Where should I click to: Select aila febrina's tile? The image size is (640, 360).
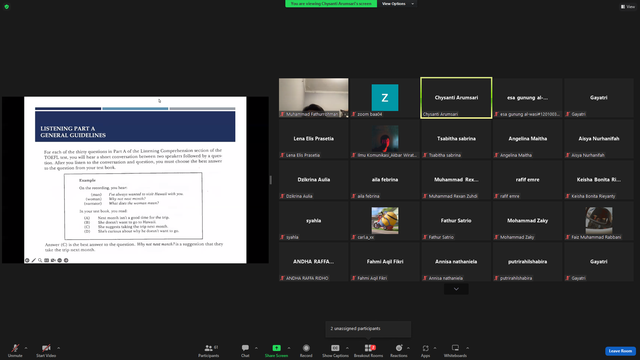(x=385, y=180)
